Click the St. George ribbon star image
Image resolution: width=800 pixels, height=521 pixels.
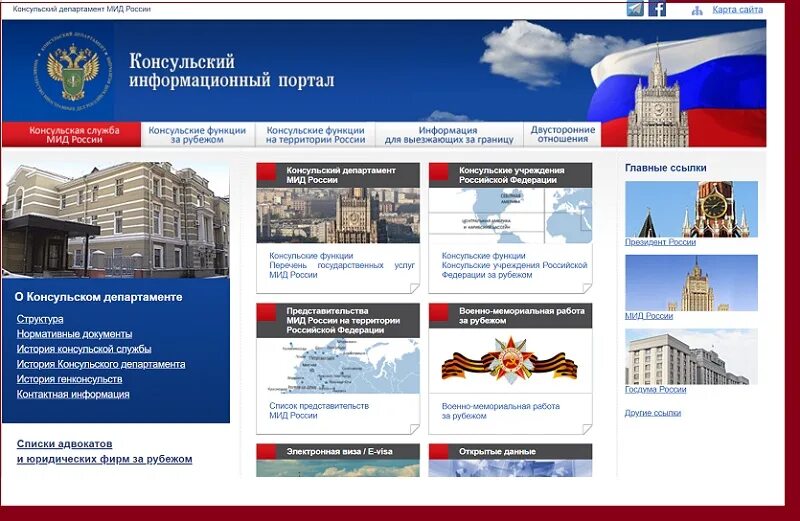pyautogui.click(x=510, y=360)
